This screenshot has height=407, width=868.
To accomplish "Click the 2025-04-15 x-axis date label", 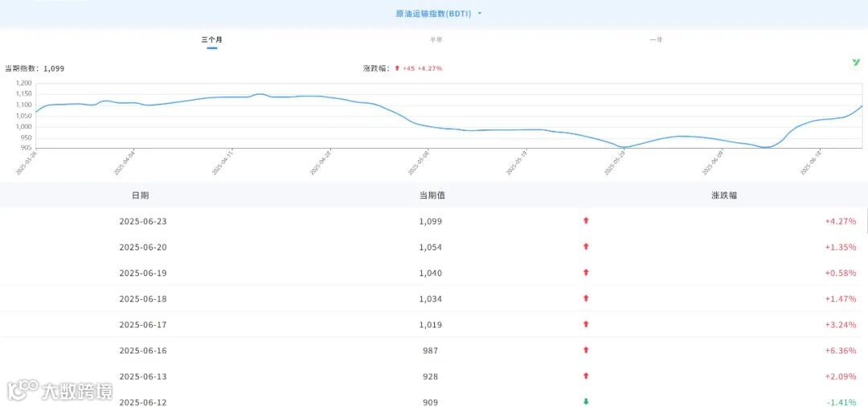I will pos(223,162).
